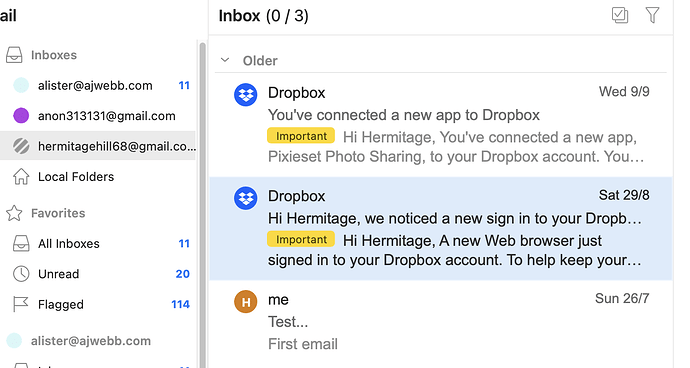Select the Favorites section header

(x=58, y=213)
